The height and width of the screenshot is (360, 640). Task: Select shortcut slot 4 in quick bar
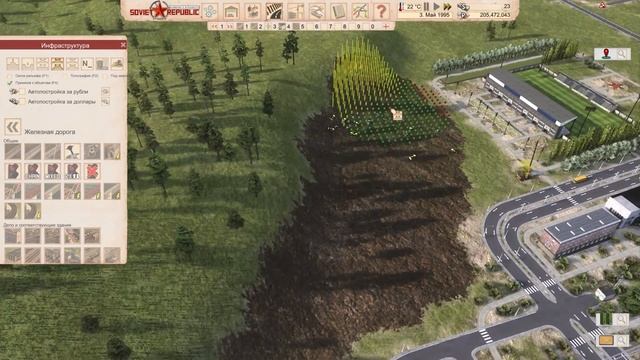coord(285,27)
